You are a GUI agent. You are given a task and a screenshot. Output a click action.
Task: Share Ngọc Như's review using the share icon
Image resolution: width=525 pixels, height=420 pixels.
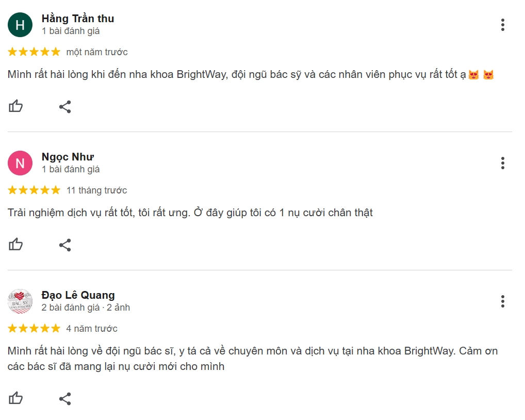point(65,245)
